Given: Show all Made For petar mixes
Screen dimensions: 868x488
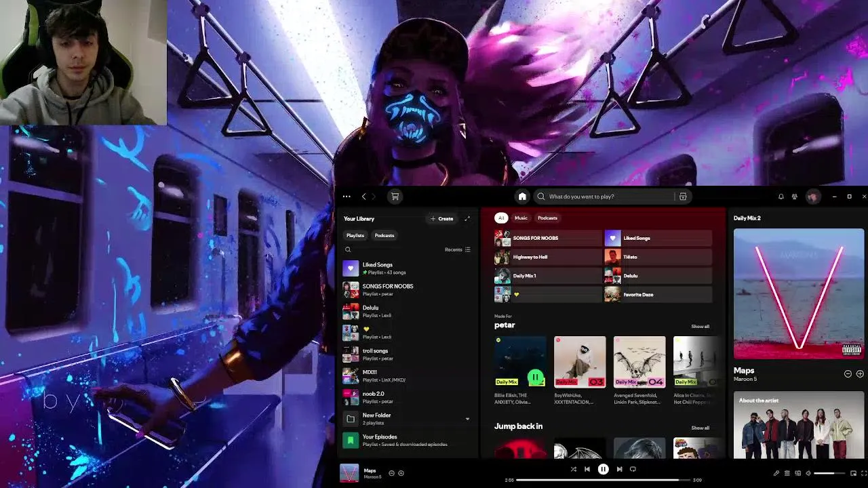Looking at the screenshot, I should tap(700, 326).
